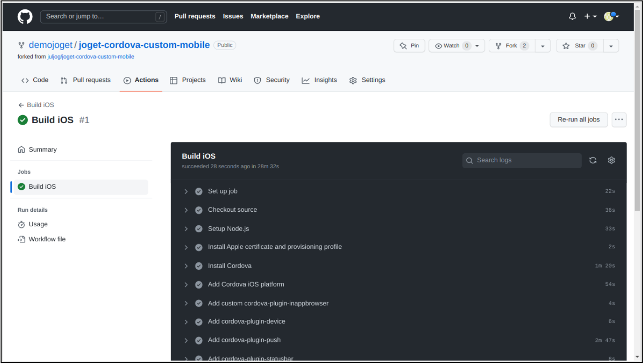Click the refresh logs icon
643x364 pixels.
tap(593, 160)
